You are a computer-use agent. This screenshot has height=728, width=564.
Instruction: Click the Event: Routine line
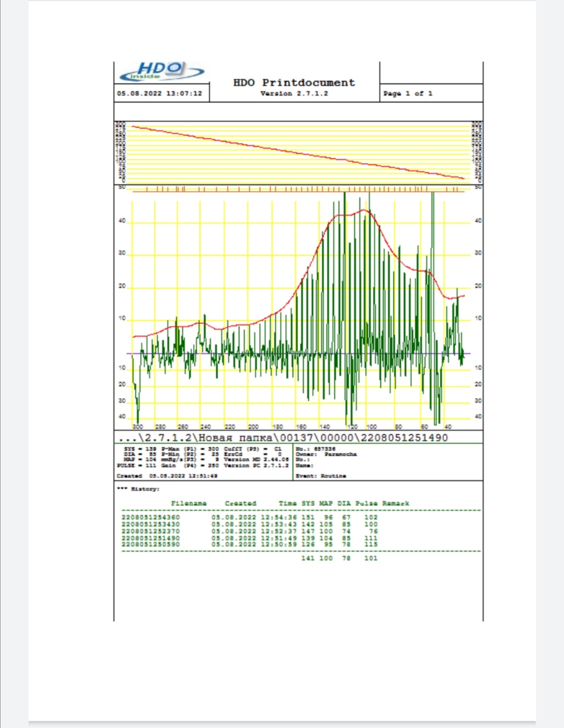click(321, 476)
